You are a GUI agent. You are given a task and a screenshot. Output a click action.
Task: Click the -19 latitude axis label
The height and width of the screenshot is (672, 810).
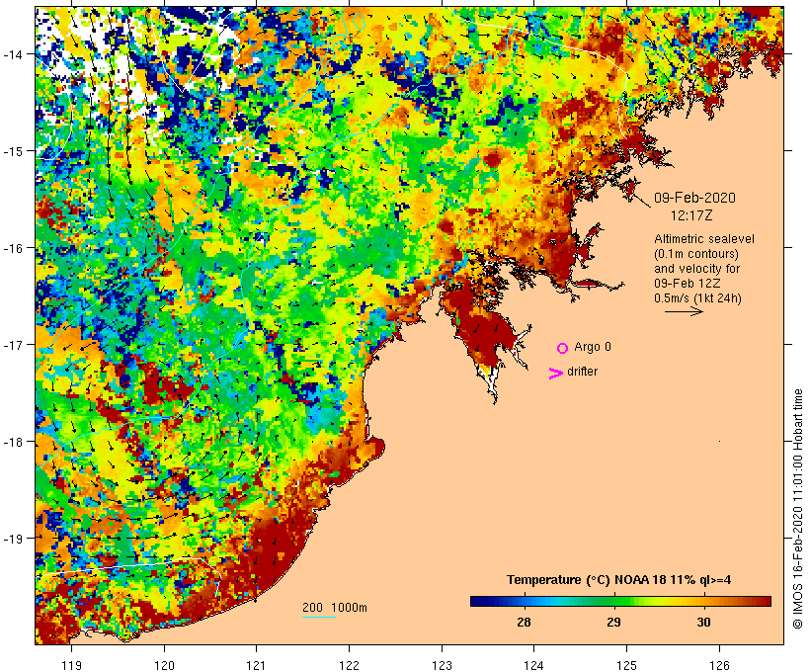point(13,539)
